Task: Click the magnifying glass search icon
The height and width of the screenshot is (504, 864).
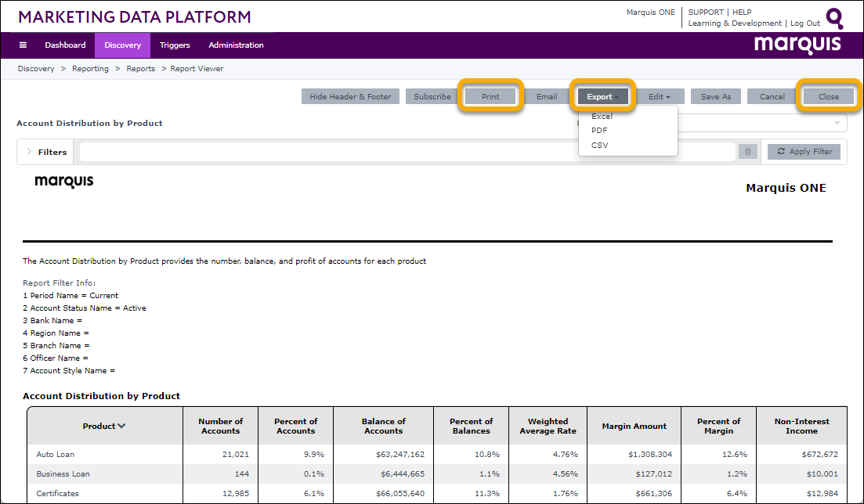Action: [835, 18]
